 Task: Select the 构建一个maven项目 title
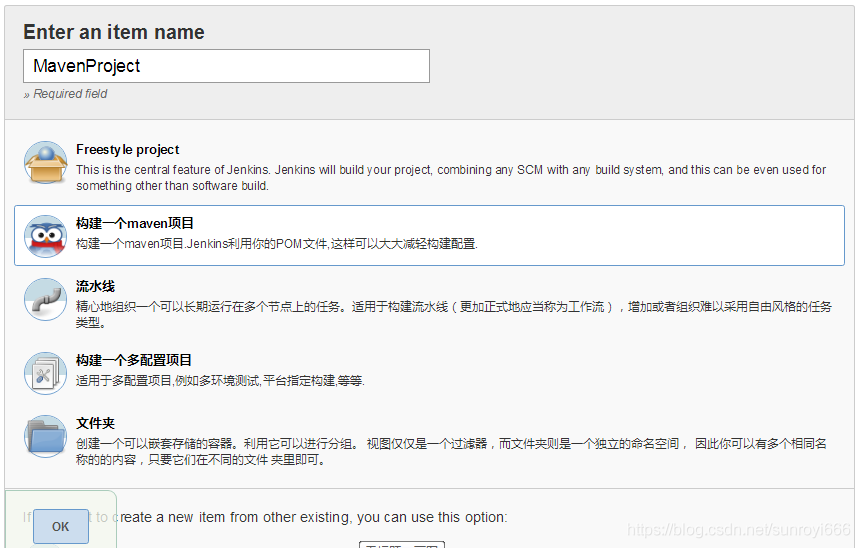click(x=135, y=223)
